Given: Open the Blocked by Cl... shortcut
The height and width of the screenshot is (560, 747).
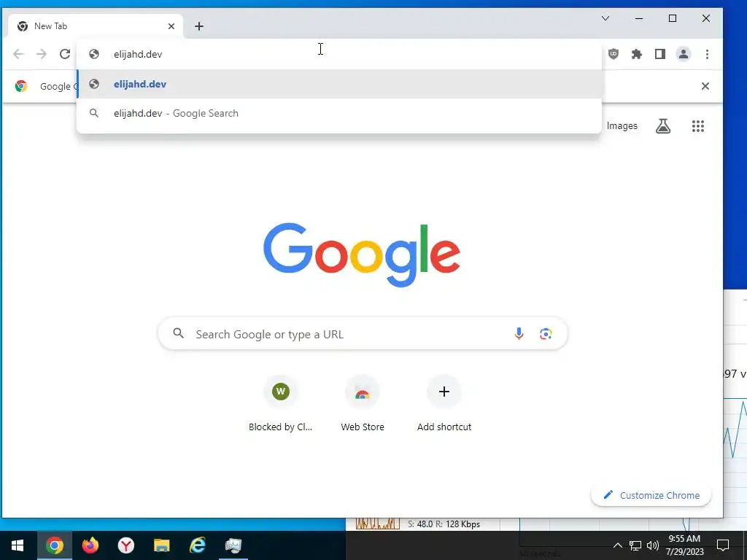Looking at the screenshot, I should point(281,404).
